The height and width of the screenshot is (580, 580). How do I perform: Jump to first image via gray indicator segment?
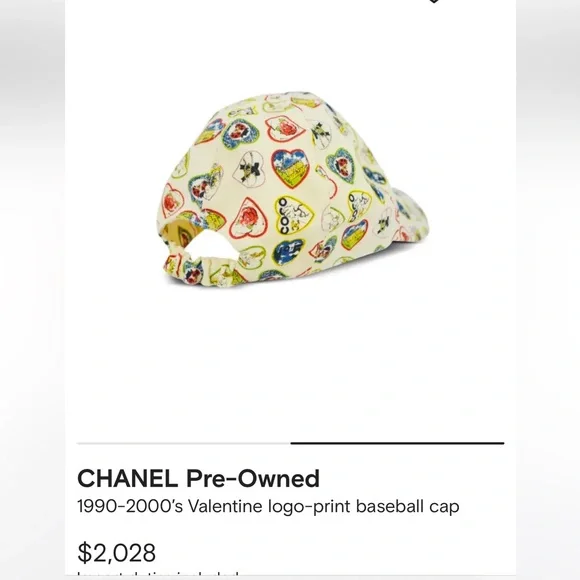click(184, 443)
